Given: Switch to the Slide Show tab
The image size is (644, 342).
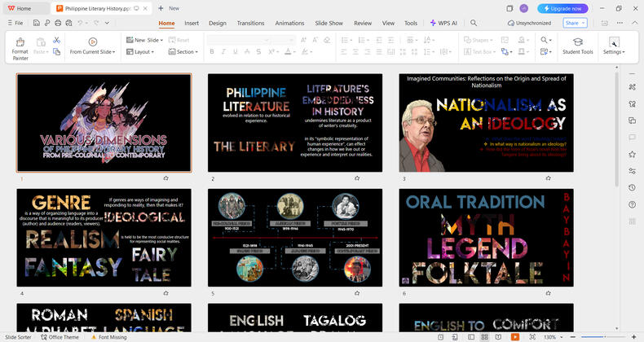Looking at the screenshot, I should (x=329, y=23).
